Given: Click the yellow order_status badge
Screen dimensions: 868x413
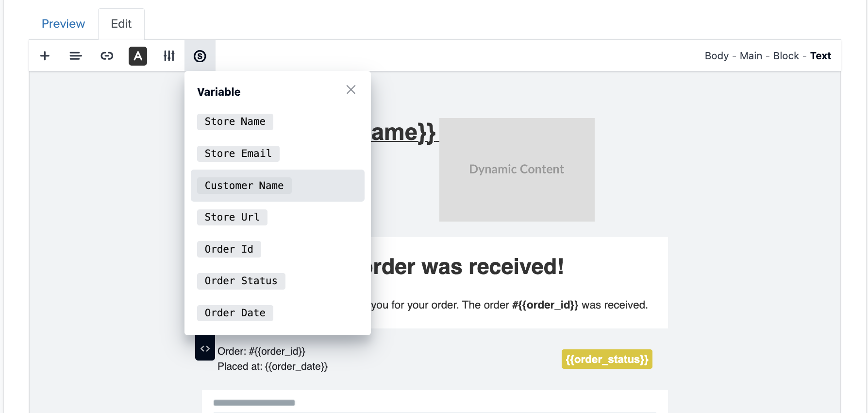Looking at the screenshot, I should 607,359.
